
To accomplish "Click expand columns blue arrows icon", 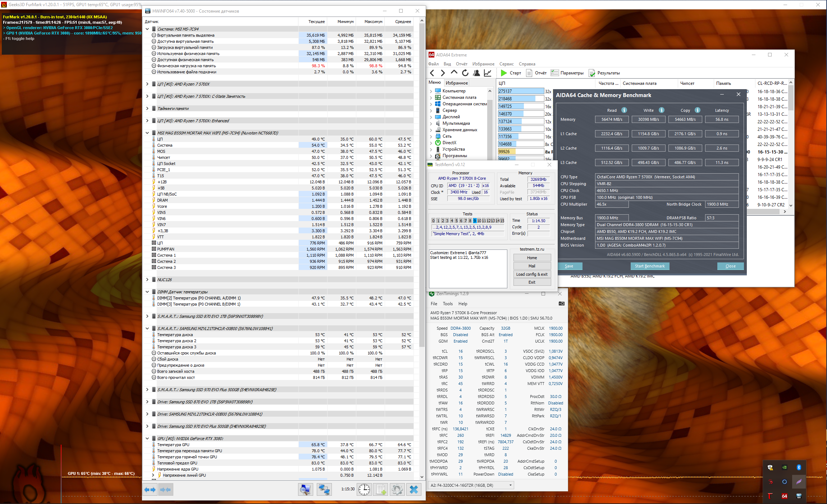I will [x=150, y=490].
